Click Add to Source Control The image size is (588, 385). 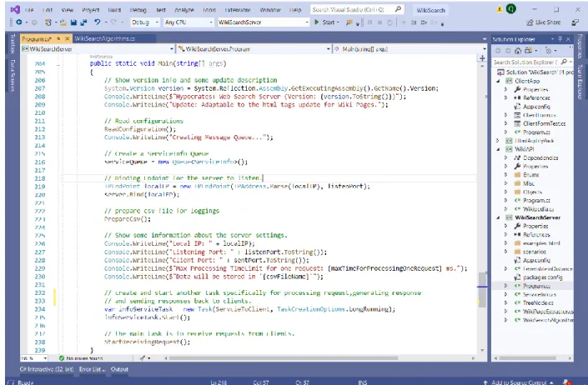coord(519,382)
